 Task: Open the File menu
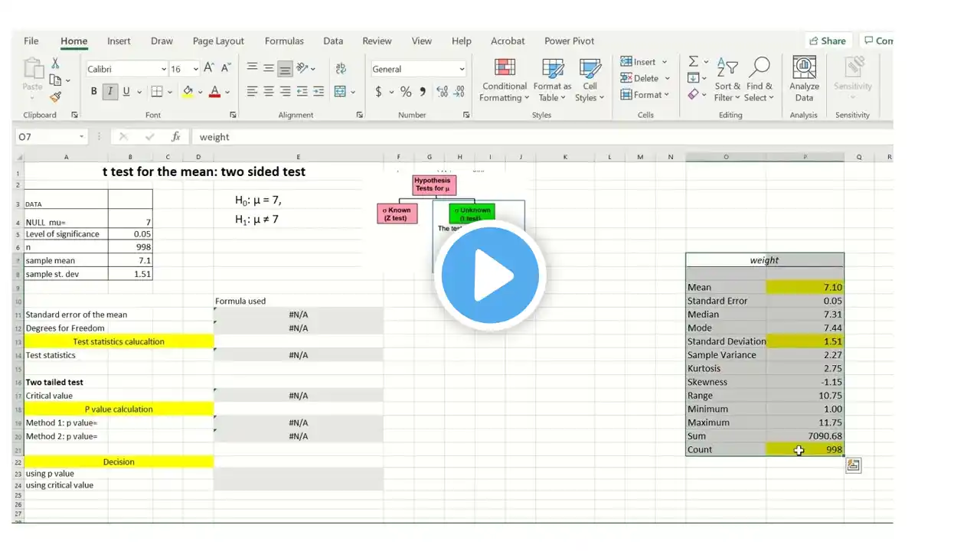click(31, 41)
